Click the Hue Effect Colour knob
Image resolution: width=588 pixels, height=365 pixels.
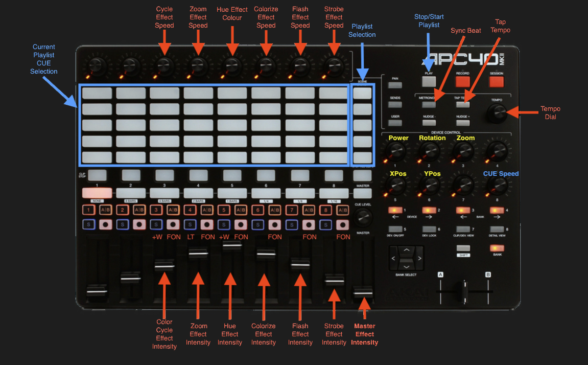[x=232, y=66]
